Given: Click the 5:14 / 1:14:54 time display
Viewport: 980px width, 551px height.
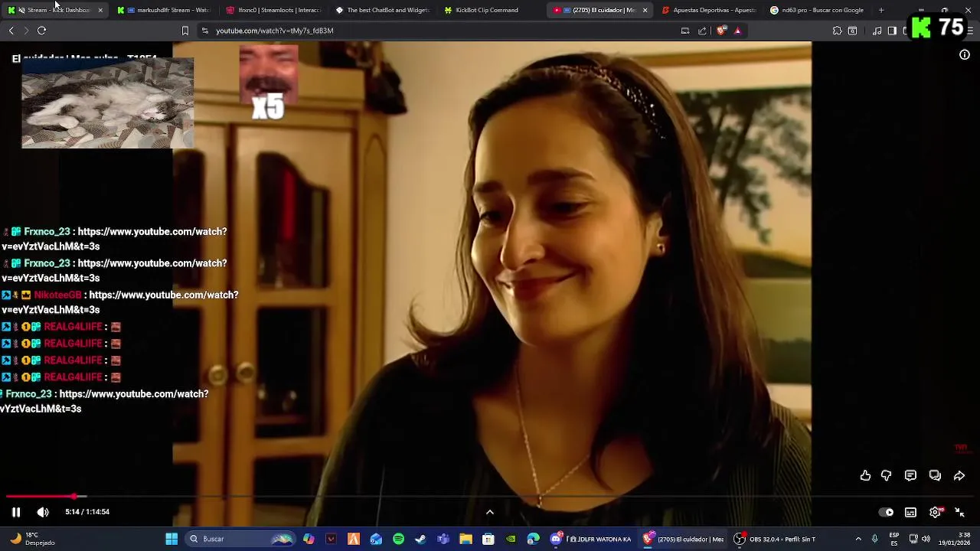Looking at the screenshot, I should (87, 512).
